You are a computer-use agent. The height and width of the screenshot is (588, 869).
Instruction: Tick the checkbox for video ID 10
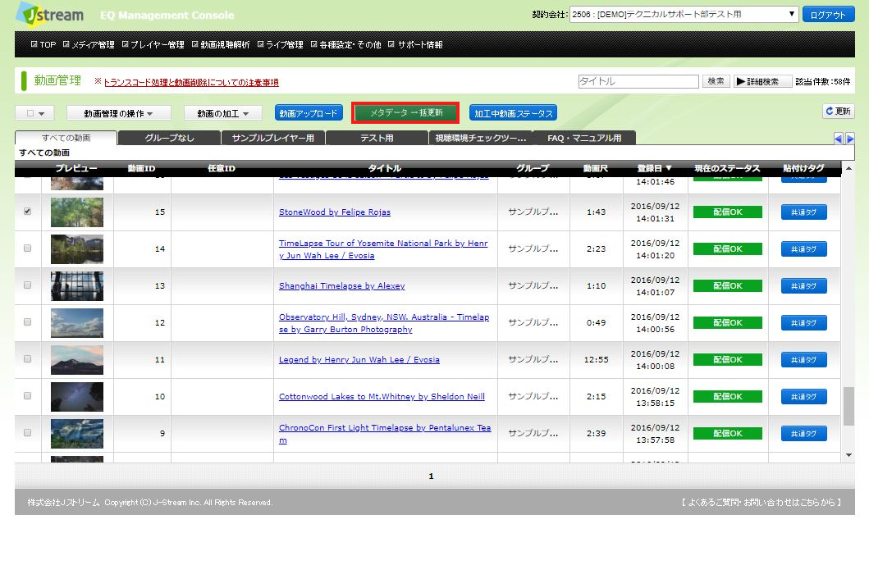click(x=28, y=396)
